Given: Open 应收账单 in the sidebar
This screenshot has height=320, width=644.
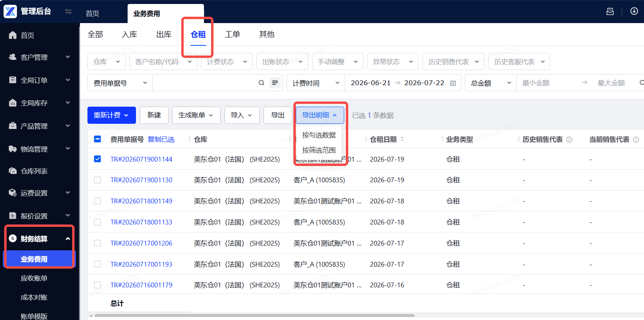Looking at the screenshot, I should click(34, 278).
